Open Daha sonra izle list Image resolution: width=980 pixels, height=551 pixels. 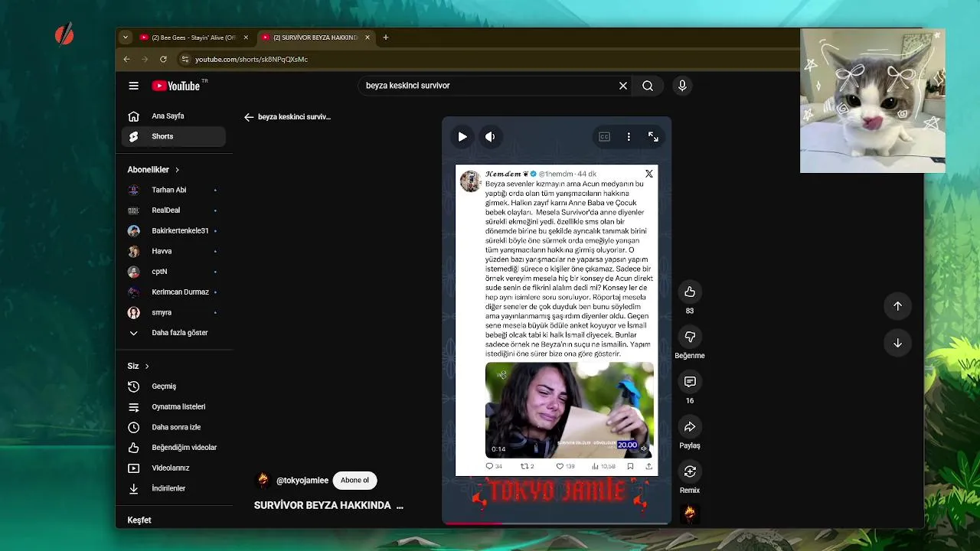[x=174, y=427]
